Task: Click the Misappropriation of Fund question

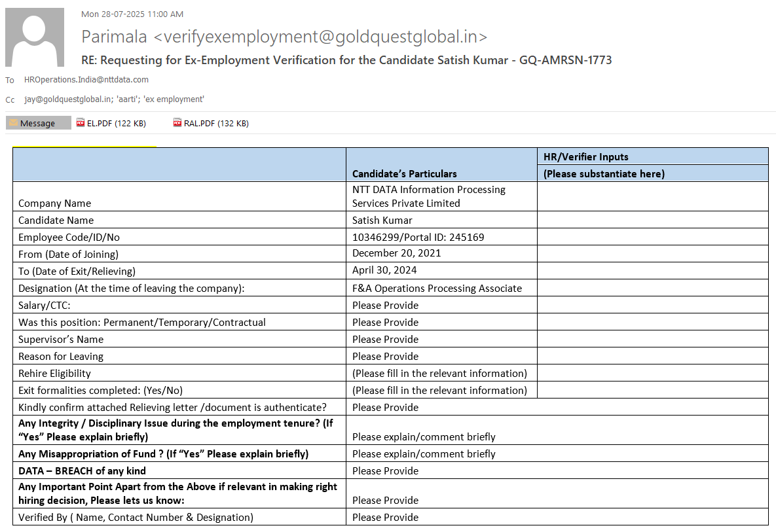Action: pyautogui.click(x=163, y=454)
